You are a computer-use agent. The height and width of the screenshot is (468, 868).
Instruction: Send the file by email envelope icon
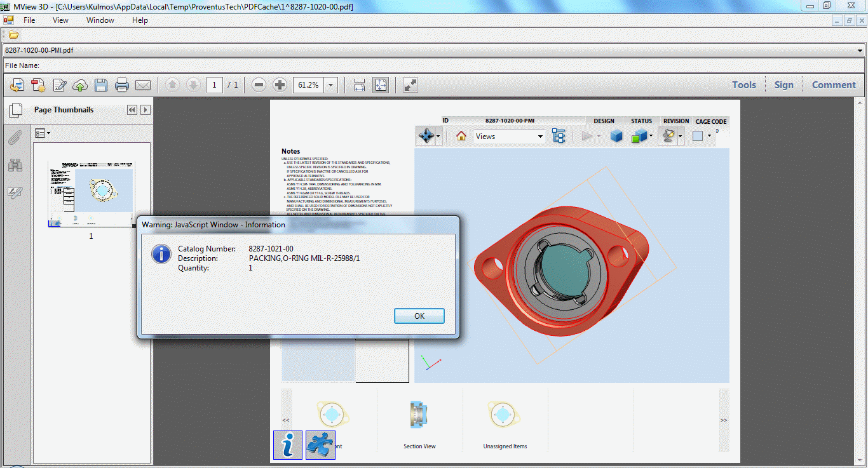point(143,85)
